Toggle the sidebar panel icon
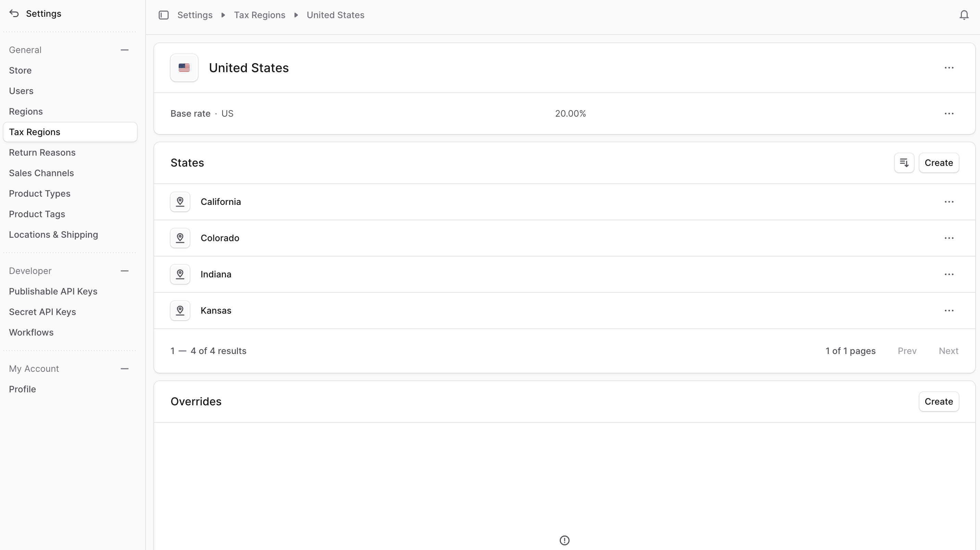 (x=164, y=15)
